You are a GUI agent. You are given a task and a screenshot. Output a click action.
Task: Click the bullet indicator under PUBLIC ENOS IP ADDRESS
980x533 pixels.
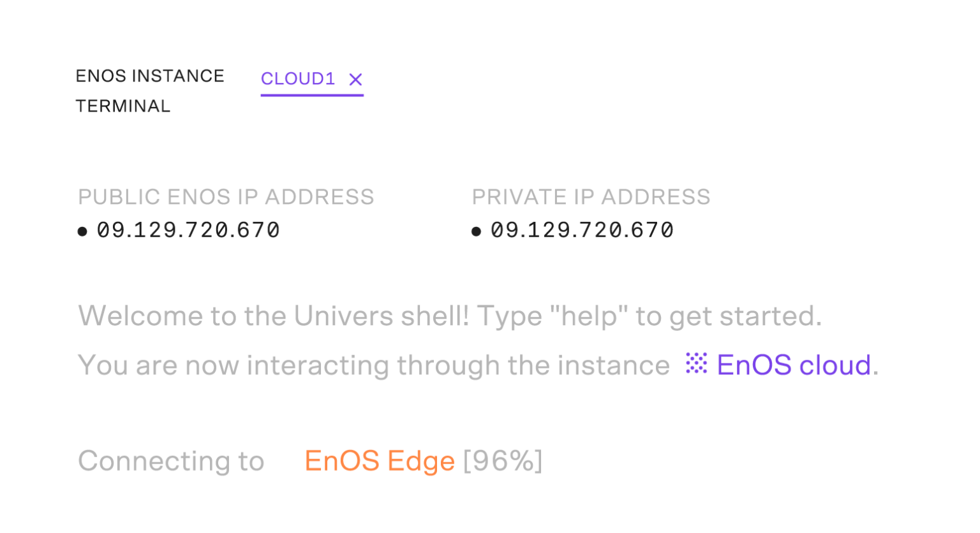click(84, 231)
